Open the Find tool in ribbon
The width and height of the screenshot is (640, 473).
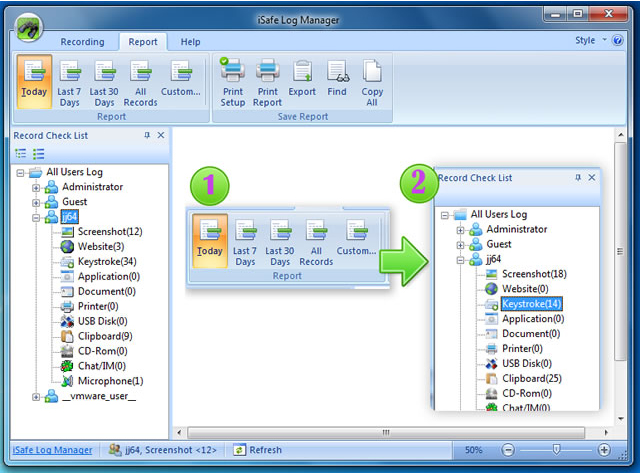(337, 82)
